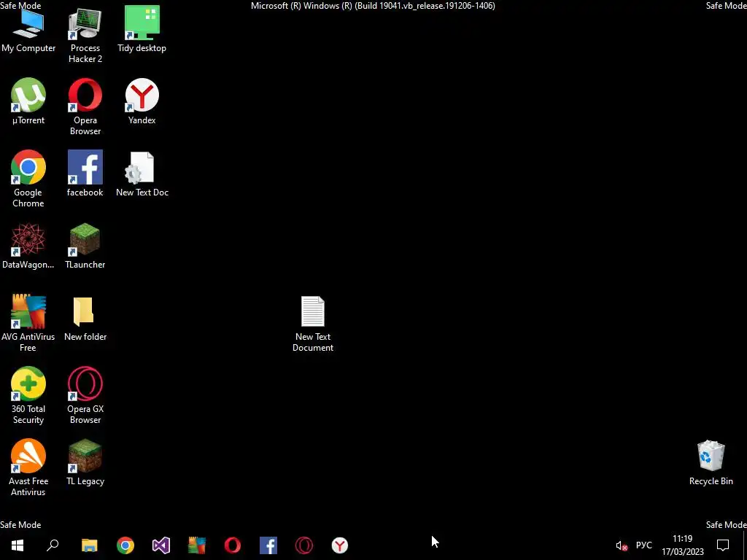This screenshot has height=560, width=747.
Task: Switch input language РУС indicator
Action: pos(643,545)
